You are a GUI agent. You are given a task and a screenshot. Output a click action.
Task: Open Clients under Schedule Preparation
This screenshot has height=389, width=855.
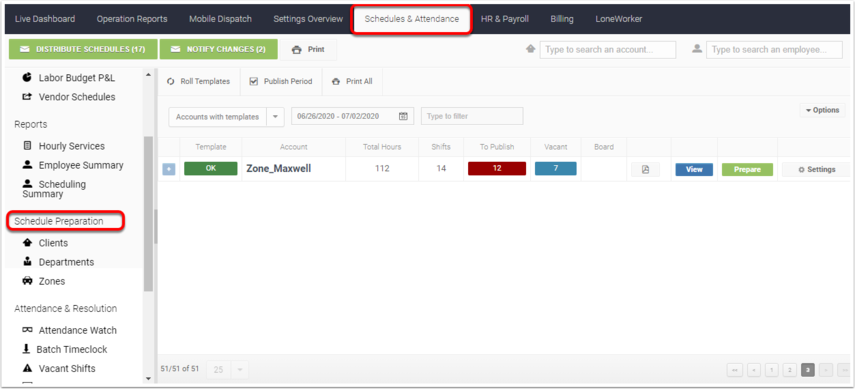coord(53,243)
